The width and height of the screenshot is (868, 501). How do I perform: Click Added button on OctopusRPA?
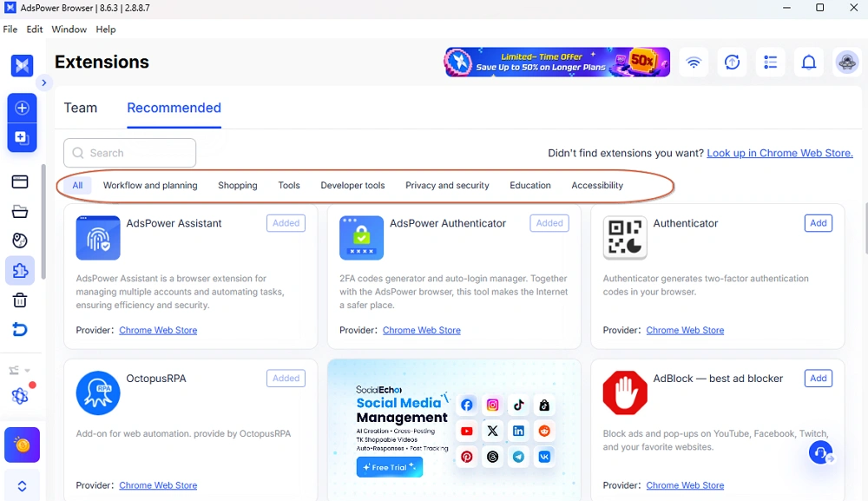point(286,378)
